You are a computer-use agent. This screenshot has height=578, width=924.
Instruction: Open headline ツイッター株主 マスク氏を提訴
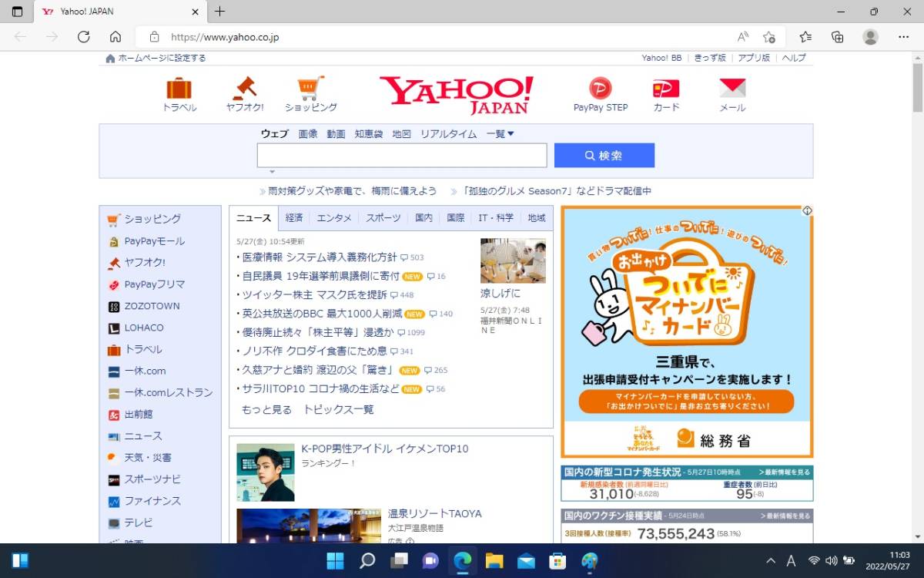315,294
